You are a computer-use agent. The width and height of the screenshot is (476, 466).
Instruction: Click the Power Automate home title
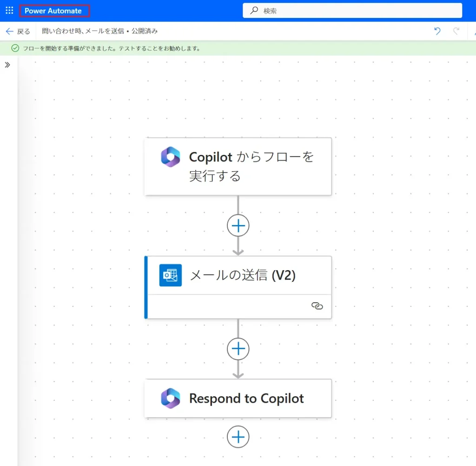click(x=53, y=11)
